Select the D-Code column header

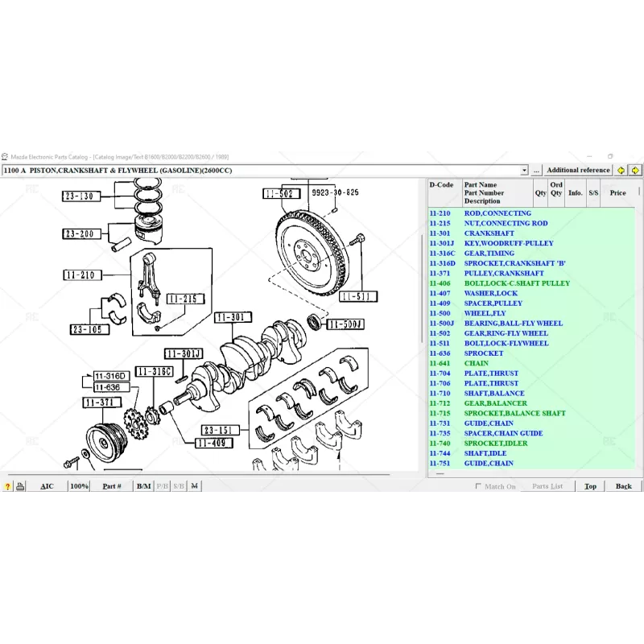443,184
